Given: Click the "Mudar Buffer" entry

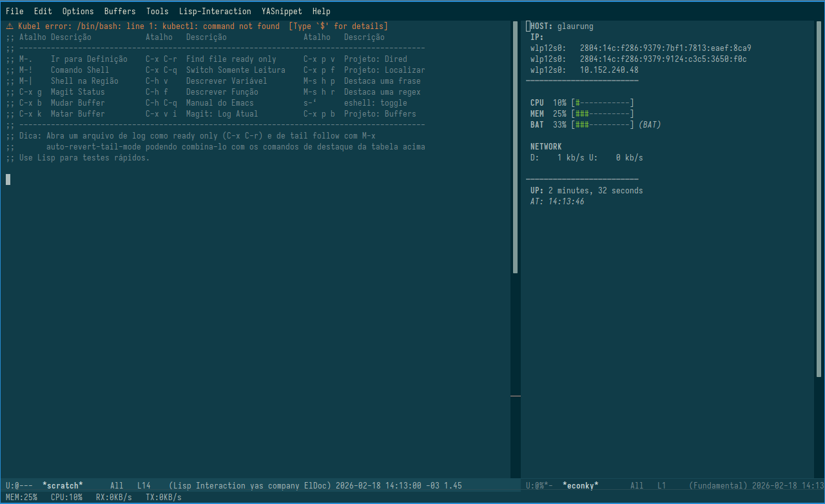Looking at the screenshot, I should (78, 103).
